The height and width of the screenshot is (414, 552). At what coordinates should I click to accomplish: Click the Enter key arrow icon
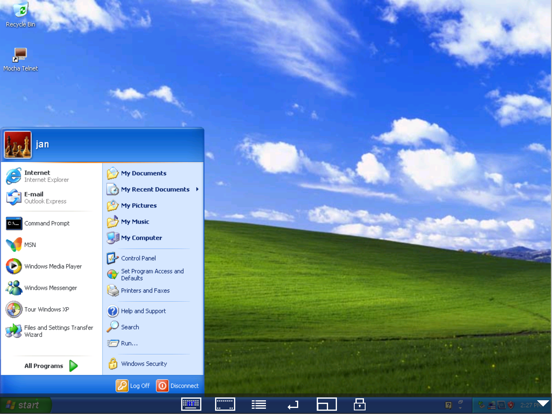[293, 405]
